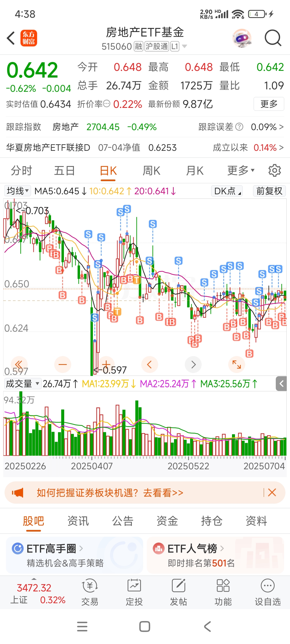This screenshot has width=290, height=644.
Task: Tap the 0.703 high marker on chart
Action: [32, 211]
